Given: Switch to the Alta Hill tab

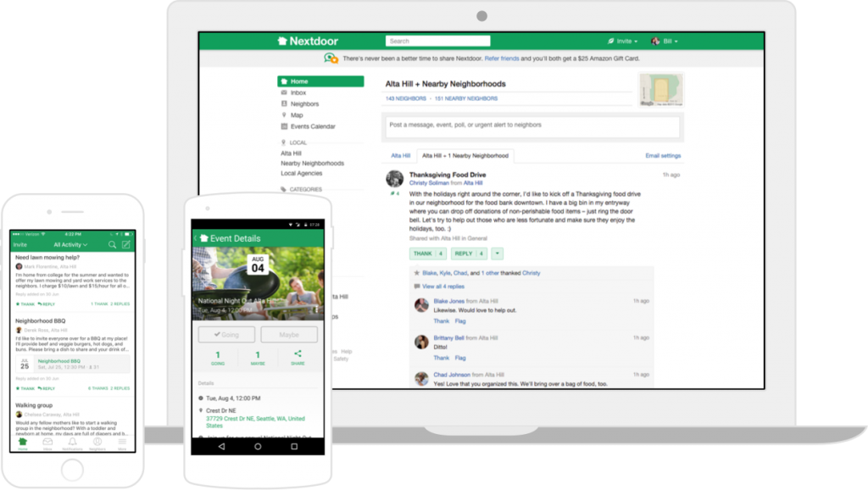Looking at the screenshot, I should [400, 156].
